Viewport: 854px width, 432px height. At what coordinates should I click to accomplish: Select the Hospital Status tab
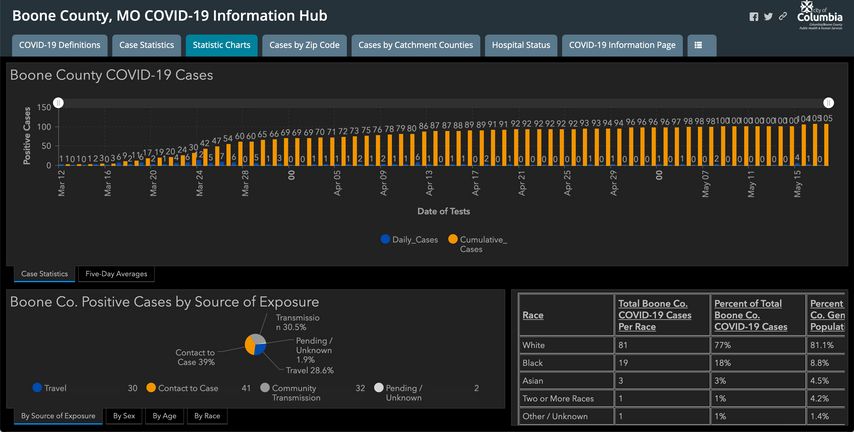[521, 45]
